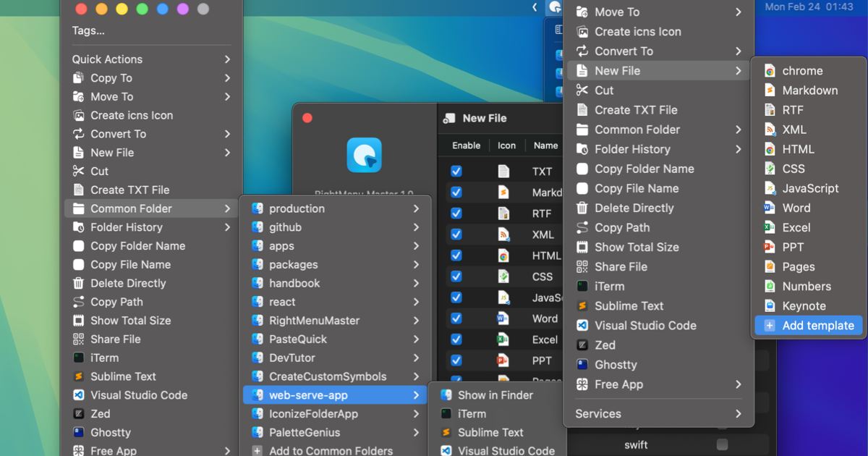Apply the red tag color
The image size is (868, 456).
81,9
